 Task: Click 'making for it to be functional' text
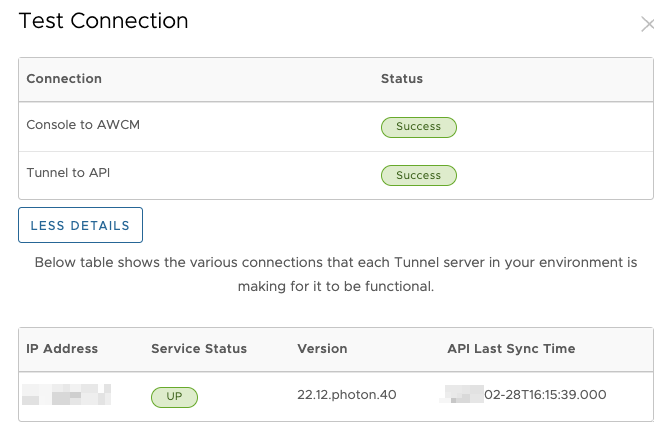pos(335,285)
